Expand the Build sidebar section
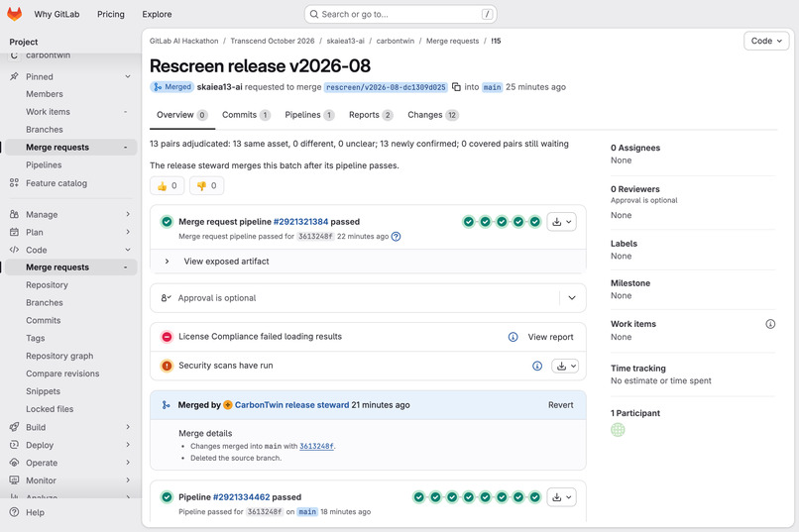The image size is (799, 532). point(128,427)
